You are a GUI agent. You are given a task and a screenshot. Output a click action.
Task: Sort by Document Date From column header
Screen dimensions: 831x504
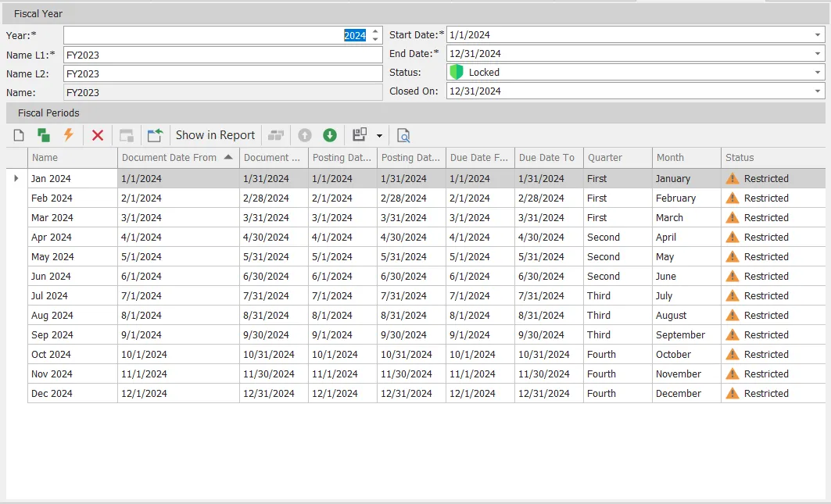point(170,158)
